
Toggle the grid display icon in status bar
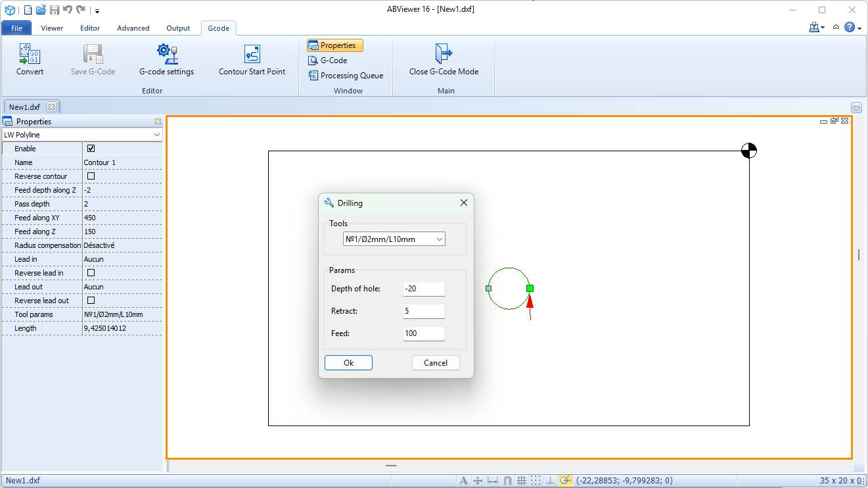pyautogui.click(x=521, y=480)
